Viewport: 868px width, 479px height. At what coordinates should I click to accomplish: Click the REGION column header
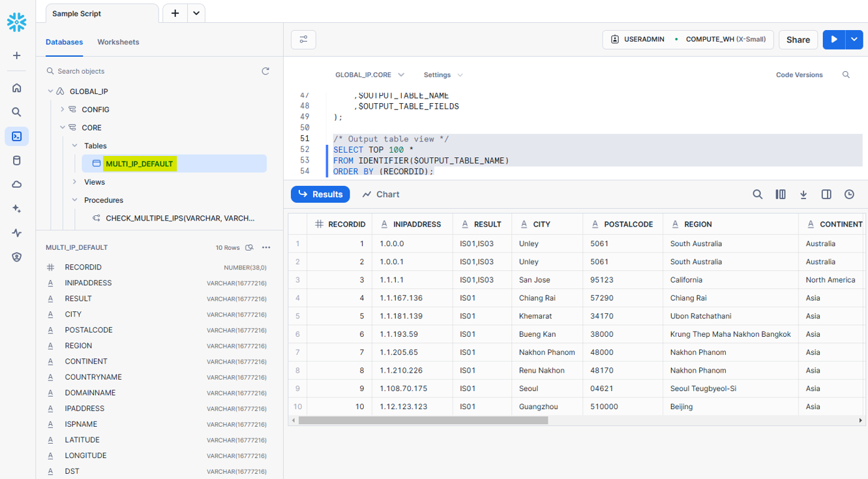pyautogui.click(x=730, y=224)
